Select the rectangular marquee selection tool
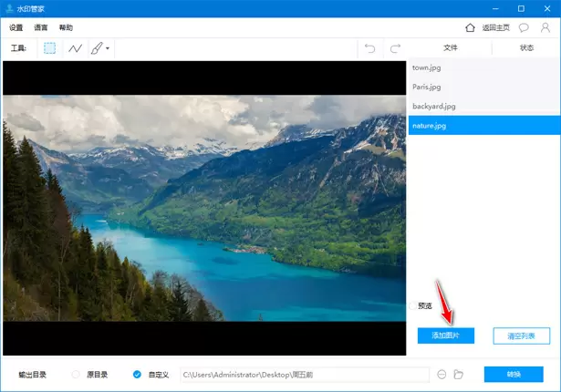The image size is (561, 392). pyautogui.click(x=50, y=47)
